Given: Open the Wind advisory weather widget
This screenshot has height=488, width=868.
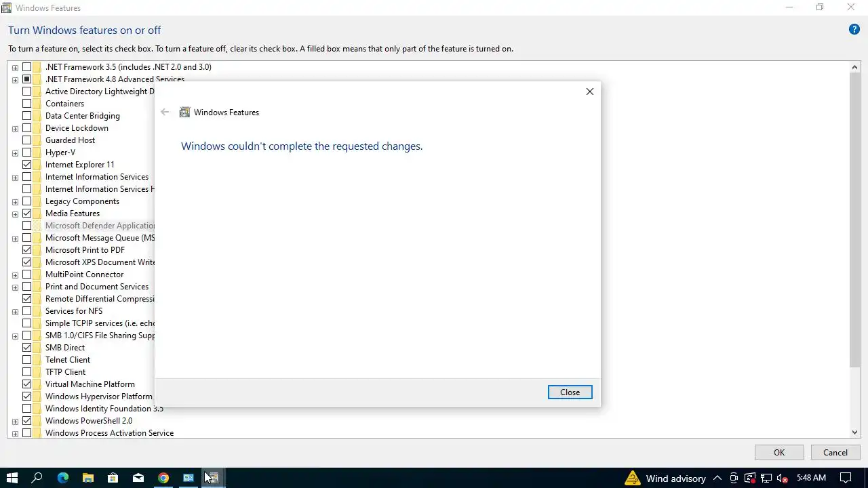Looking at the screenshot, I should pos(665,478).
